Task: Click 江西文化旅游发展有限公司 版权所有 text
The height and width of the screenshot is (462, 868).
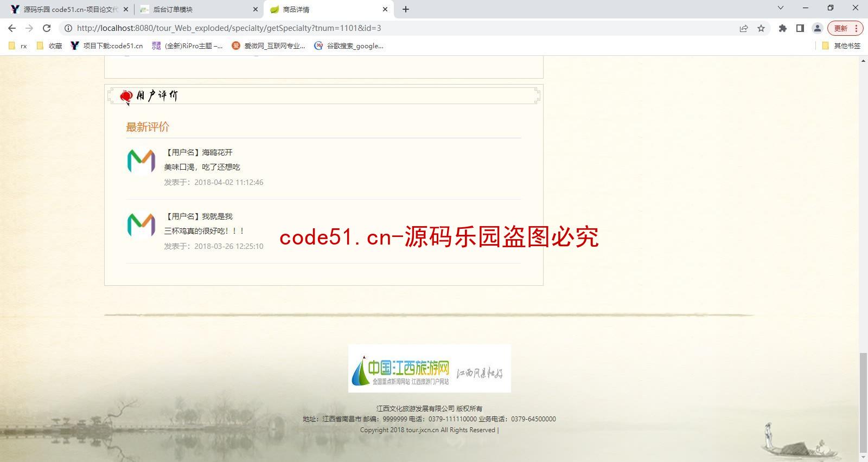Action: point(429,408)
